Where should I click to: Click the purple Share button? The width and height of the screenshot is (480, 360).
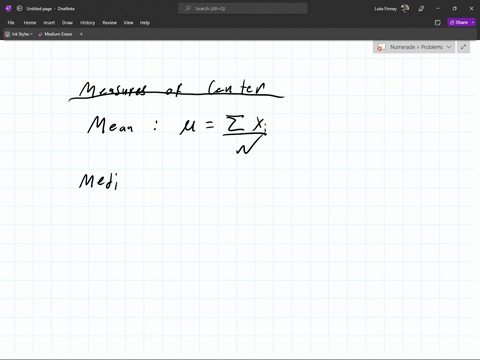(459, 22)
